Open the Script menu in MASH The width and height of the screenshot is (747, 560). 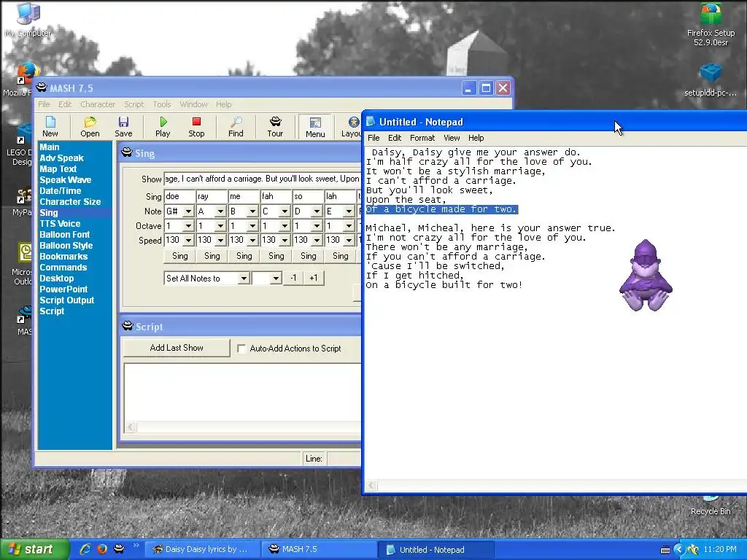pos(134,104)
